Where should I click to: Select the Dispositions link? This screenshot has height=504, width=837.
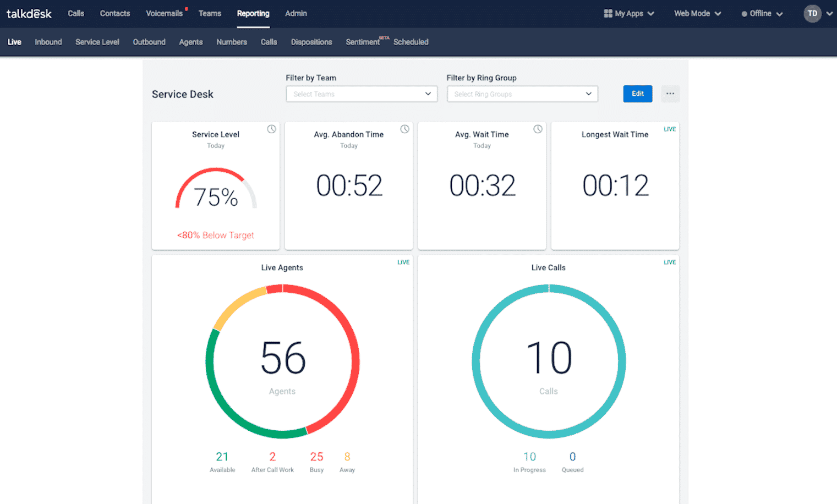tap(311, 42)
